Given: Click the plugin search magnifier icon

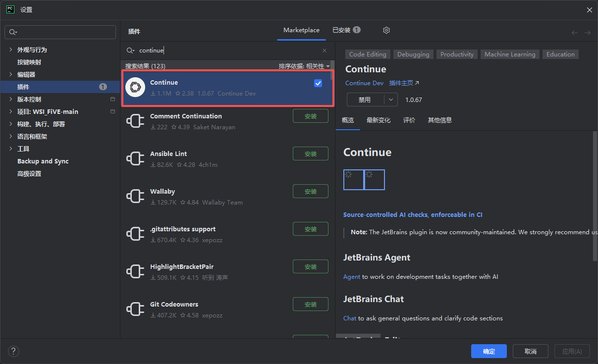Looking at the screenshot, I should click(x=130, y=51).
